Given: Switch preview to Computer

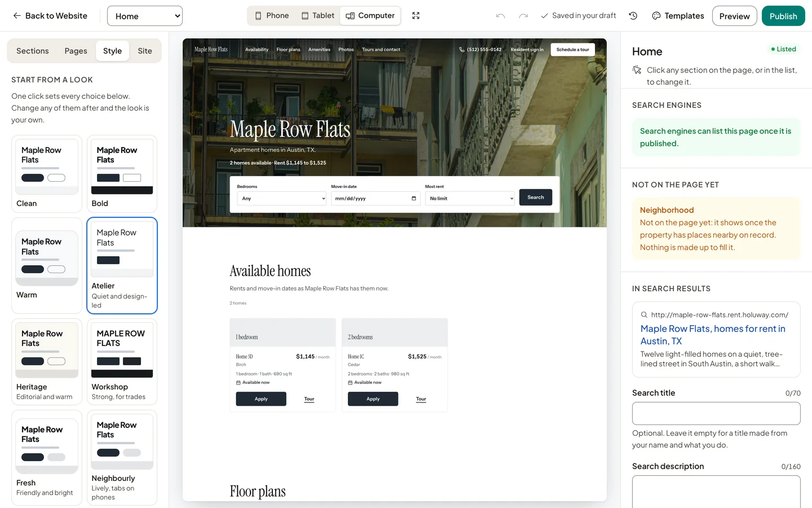Looking at the screenshot, I should click(370, 16).
